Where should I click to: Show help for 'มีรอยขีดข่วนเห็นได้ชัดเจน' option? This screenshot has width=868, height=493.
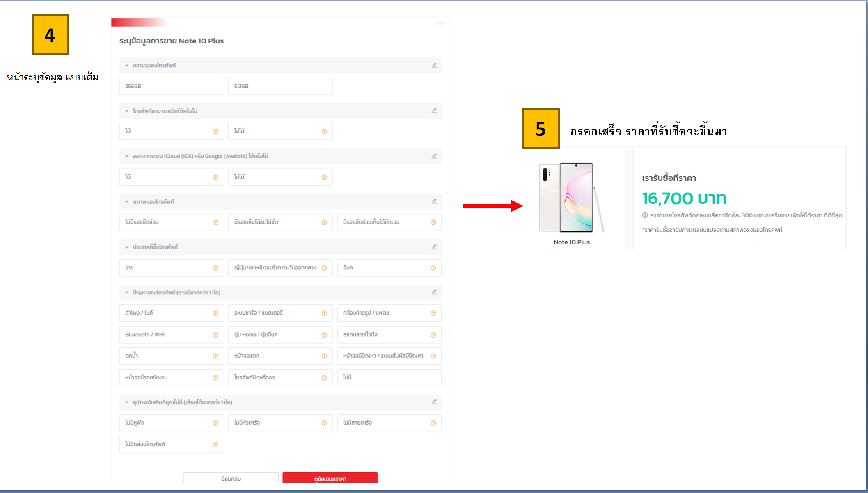[433, 222]
